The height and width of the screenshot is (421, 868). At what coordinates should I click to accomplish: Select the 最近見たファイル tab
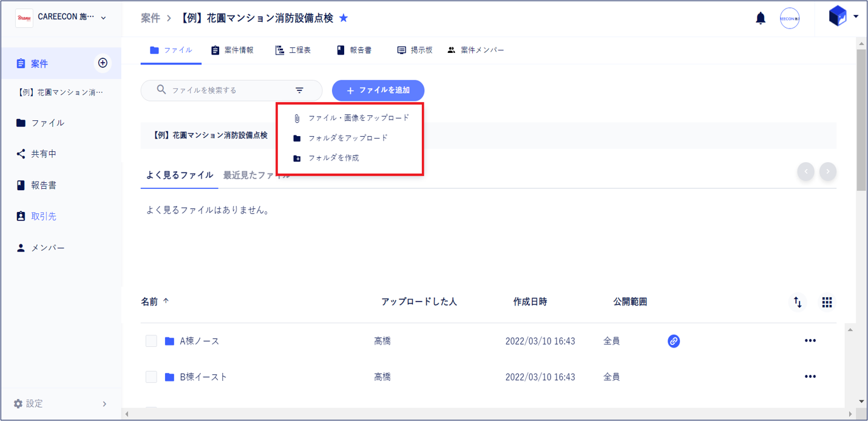click(256, 175)
